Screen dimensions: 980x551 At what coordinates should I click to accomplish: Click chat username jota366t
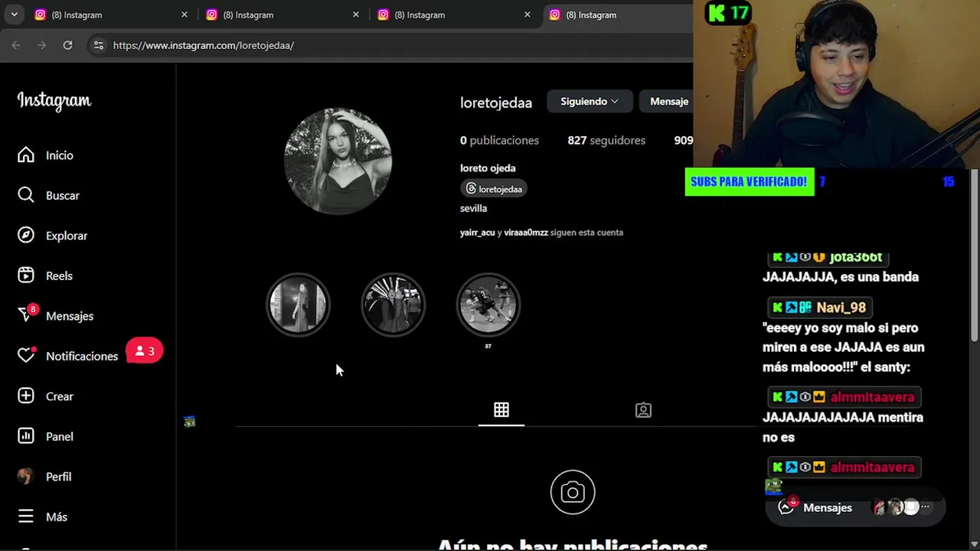(855, 256)
